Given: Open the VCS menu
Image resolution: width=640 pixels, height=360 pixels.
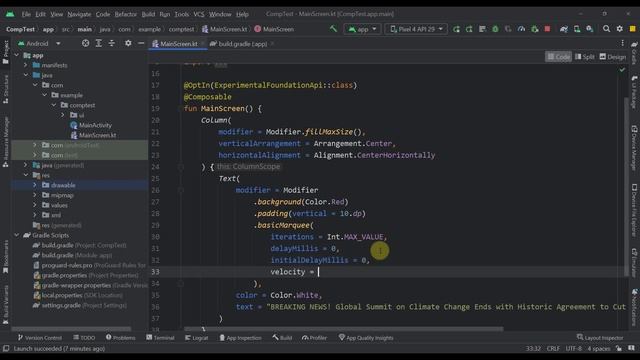Looking at the screenshot, I should pyautogui.click(x=199, y=14).
